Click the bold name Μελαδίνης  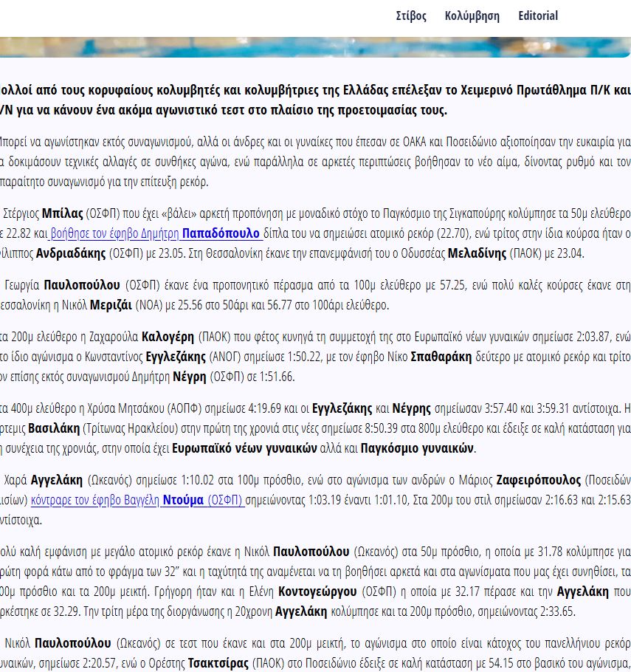click(480, 253)
